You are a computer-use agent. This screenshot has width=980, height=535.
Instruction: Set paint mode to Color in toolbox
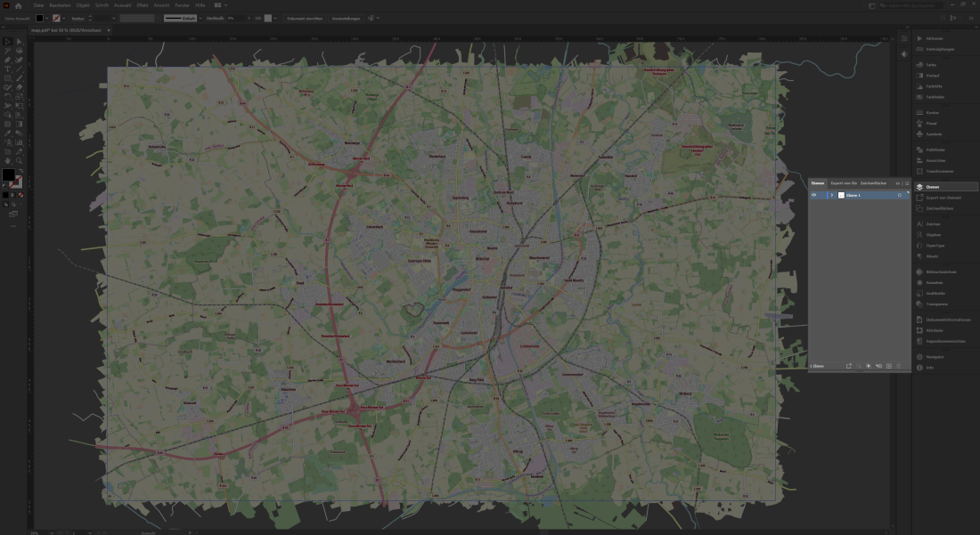[5, 195]
